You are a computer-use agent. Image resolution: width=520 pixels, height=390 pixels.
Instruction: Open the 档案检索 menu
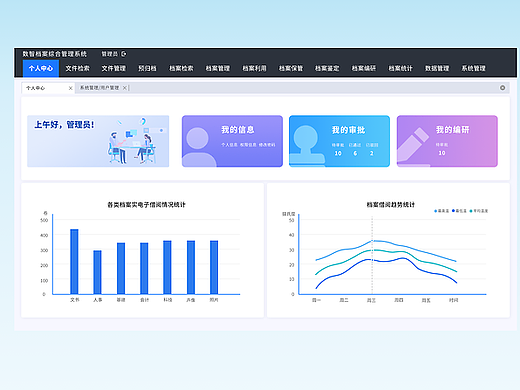click(181, 68)
